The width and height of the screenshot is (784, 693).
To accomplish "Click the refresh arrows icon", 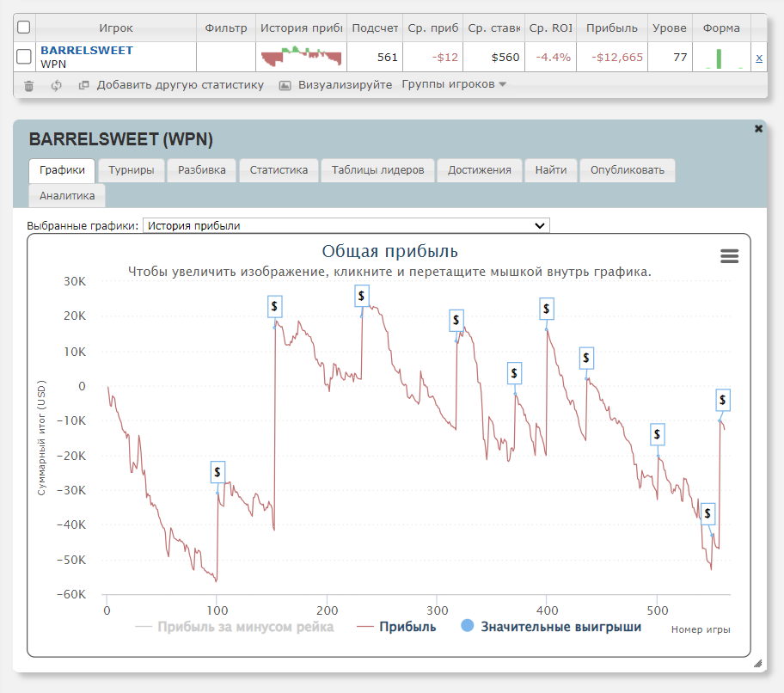I will [x=57, y=85].
